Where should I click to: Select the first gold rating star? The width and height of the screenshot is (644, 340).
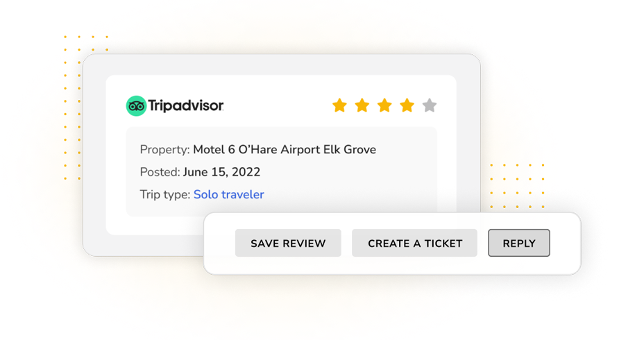339,105
